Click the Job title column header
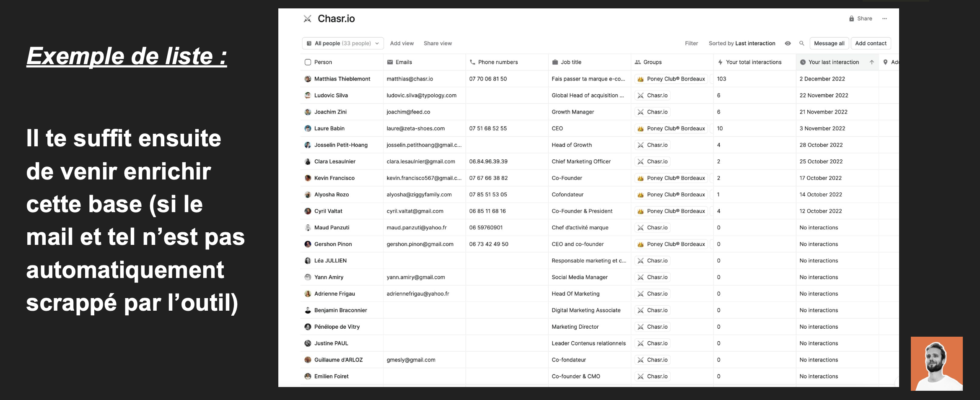Viewport: 980px width, 400px height. pos(589,62)
